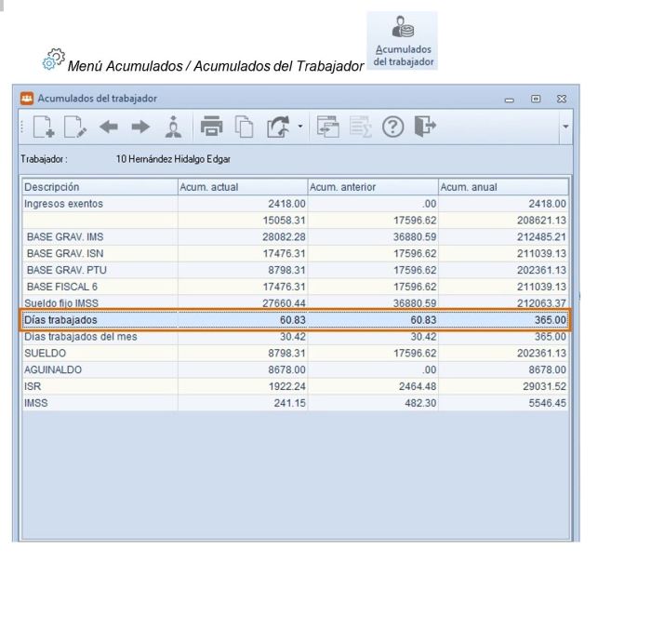Exit using the door icon

[425, 127]
